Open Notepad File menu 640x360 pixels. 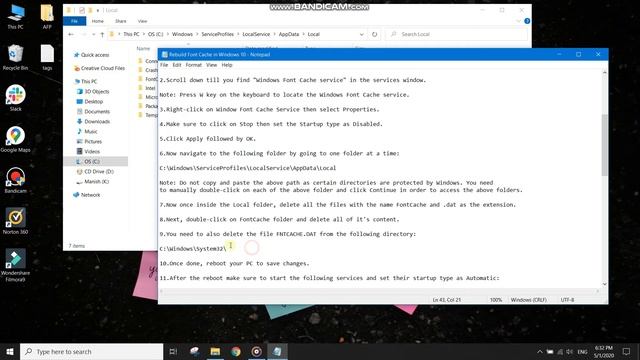(164, 65)
